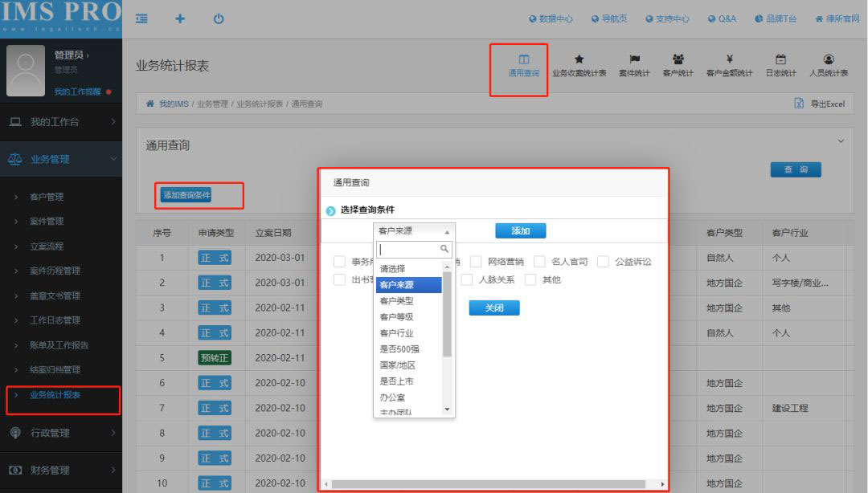Click the 客户金额统计 yen icon

[x=729, y=59]
